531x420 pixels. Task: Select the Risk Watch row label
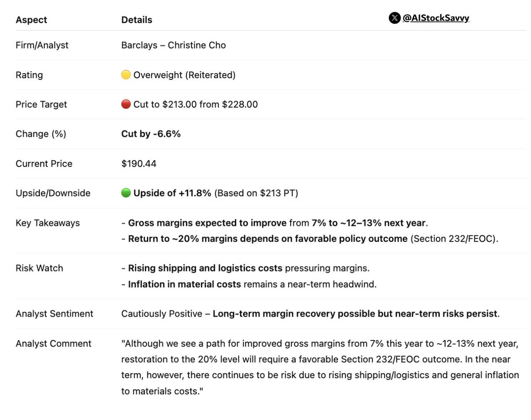click(x=39, y=268)
